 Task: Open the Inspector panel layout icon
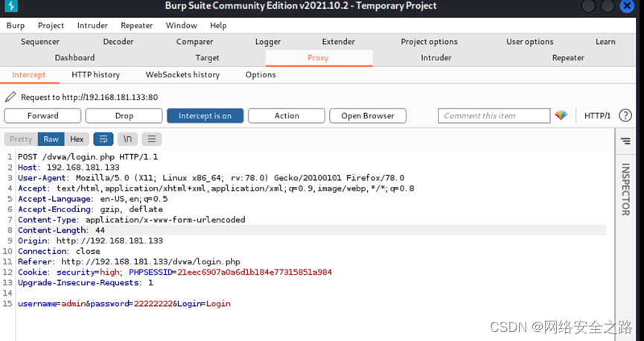[x=625, y=141]
